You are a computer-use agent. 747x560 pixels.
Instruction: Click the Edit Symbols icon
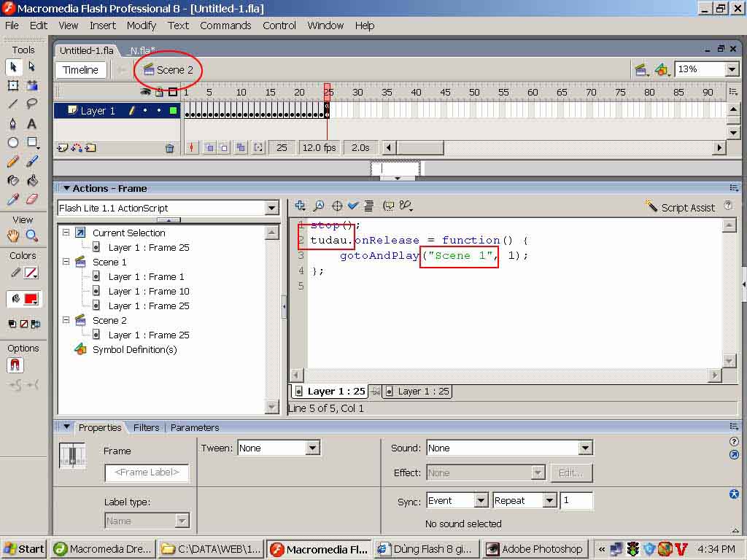tap(661, 70)
